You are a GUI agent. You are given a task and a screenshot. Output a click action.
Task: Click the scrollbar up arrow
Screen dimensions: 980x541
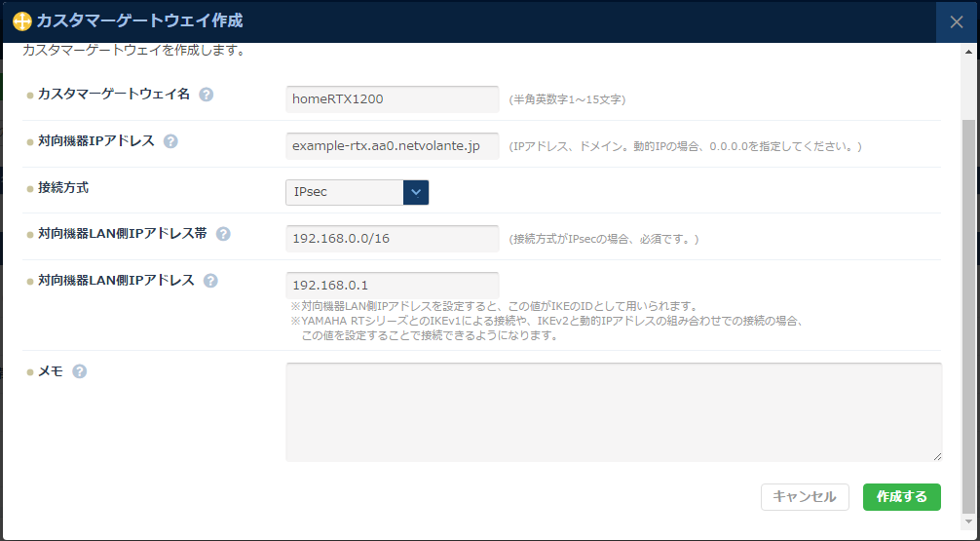968,52
